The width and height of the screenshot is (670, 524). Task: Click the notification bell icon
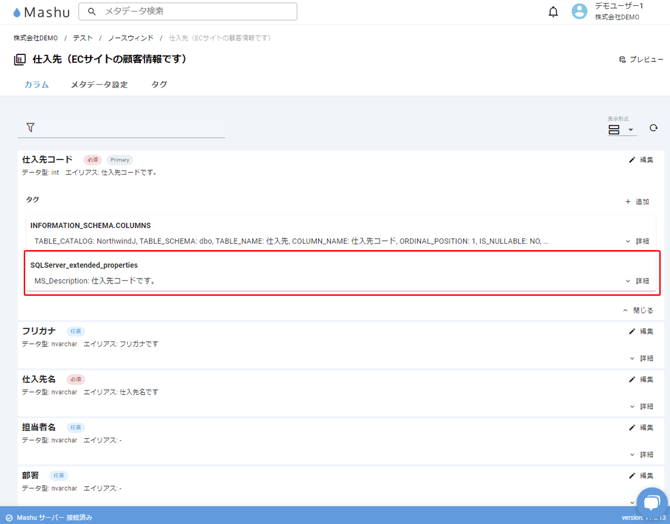pos(553,12)
